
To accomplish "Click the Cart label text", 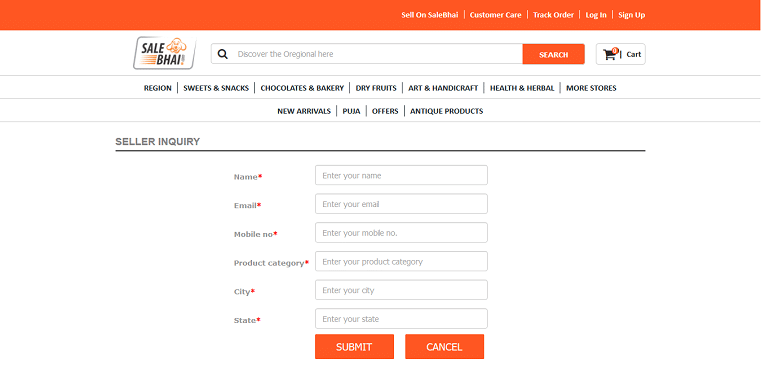I will click(x=633, y=55).
